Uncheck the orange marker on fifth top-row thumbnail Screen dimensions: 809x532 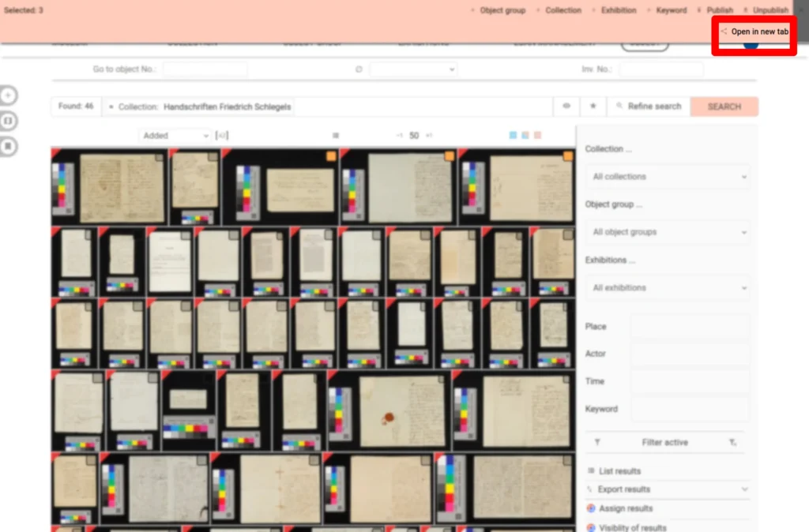tap(567, 155)
